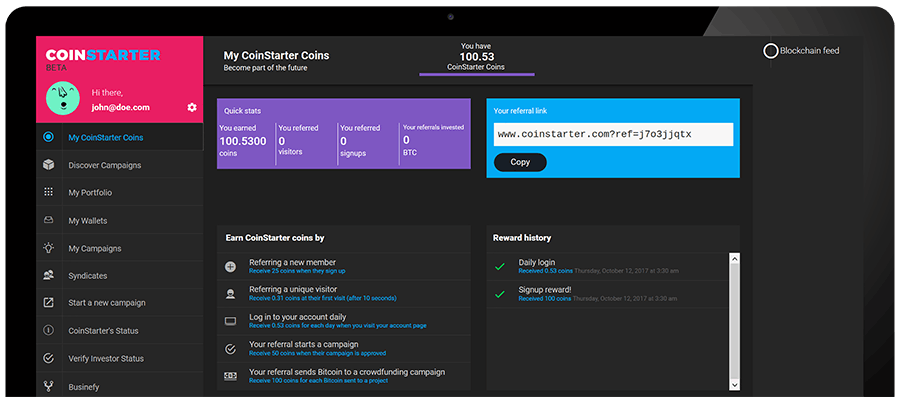900x397 pixels.
Task: Click Your referrals invested 0 BTC stat
Action: coord(433,141)
